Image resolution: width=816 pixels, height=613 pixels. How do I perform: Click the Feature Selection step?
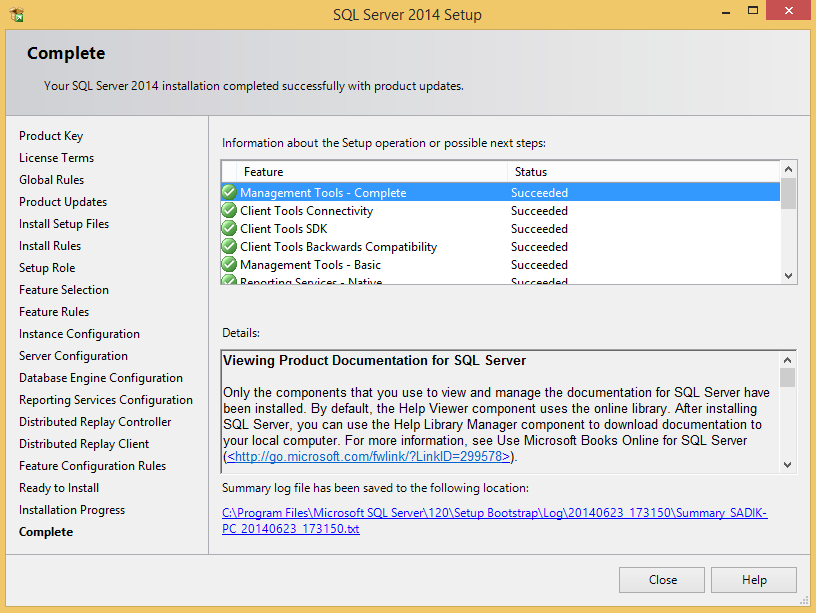coord(64,290)
